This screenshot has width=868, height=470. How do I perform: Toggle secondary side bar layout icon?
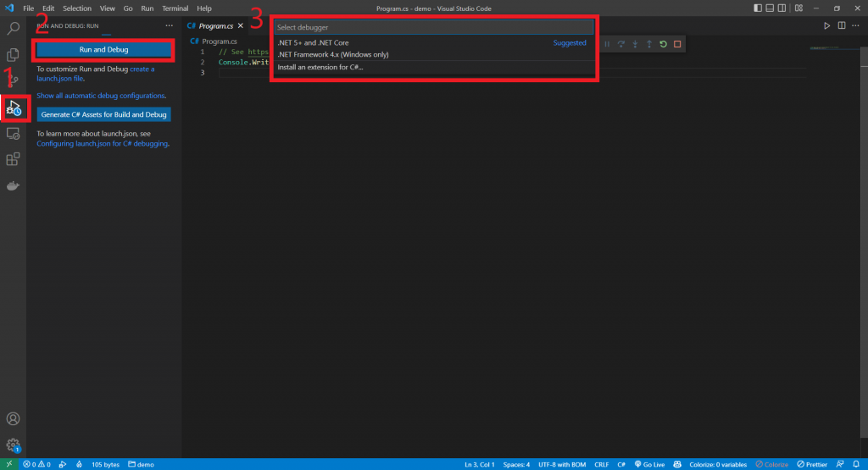point(782,8)
